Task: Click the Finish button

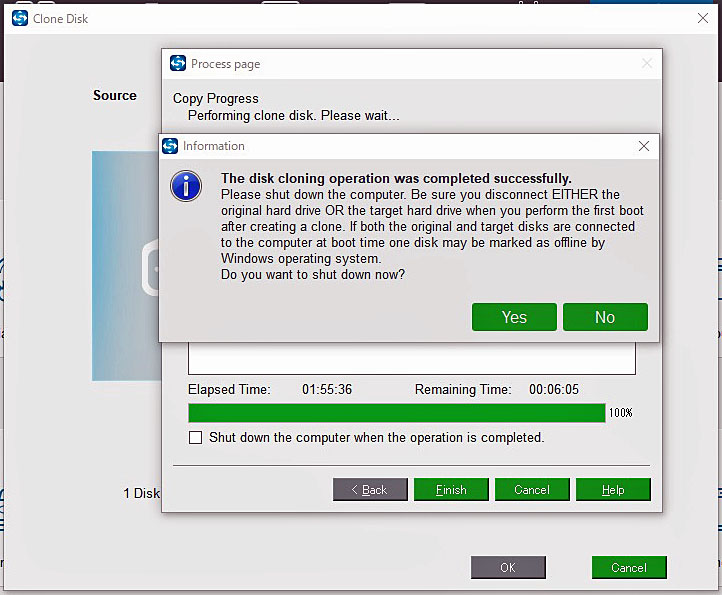Action: pyautogui.click(x=451, y=490)
